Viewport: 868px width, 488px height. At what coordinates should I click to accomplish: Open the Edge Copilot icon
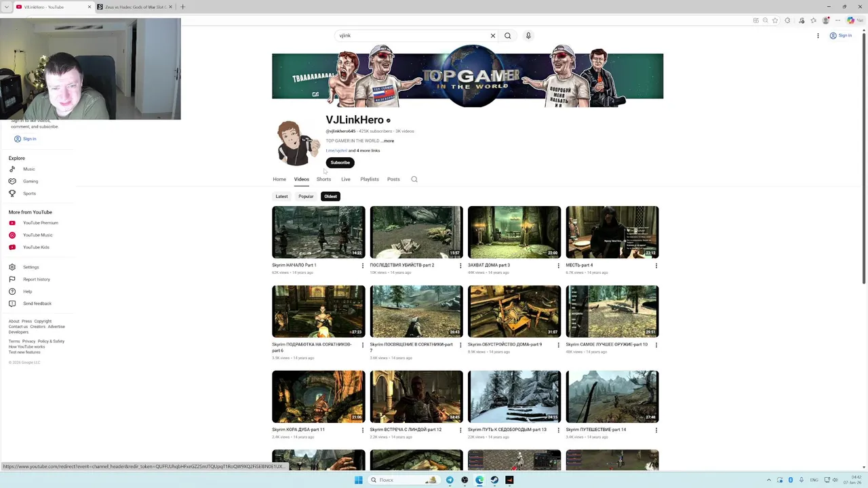[851, 20]
